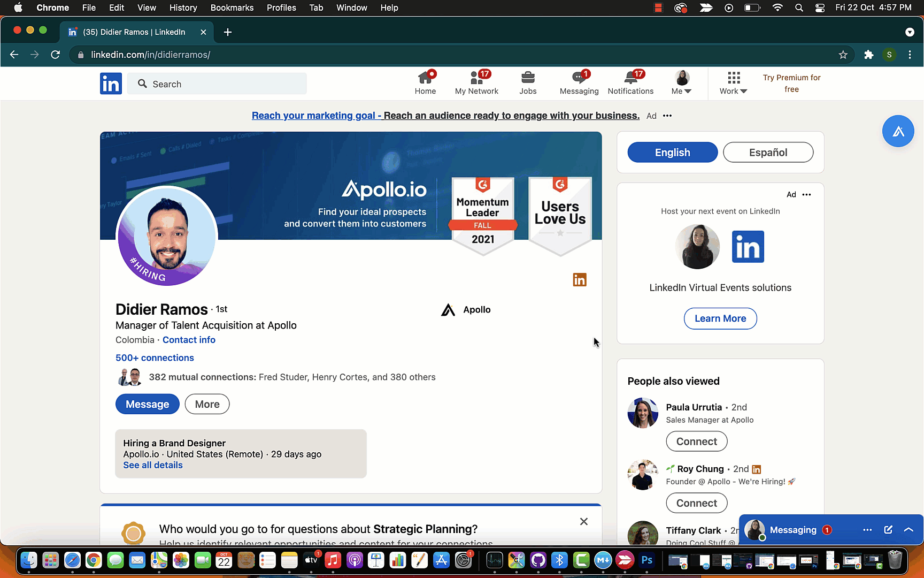Open LinkedIn Home feed icon
924x578 pixels.
click(425, 79)
